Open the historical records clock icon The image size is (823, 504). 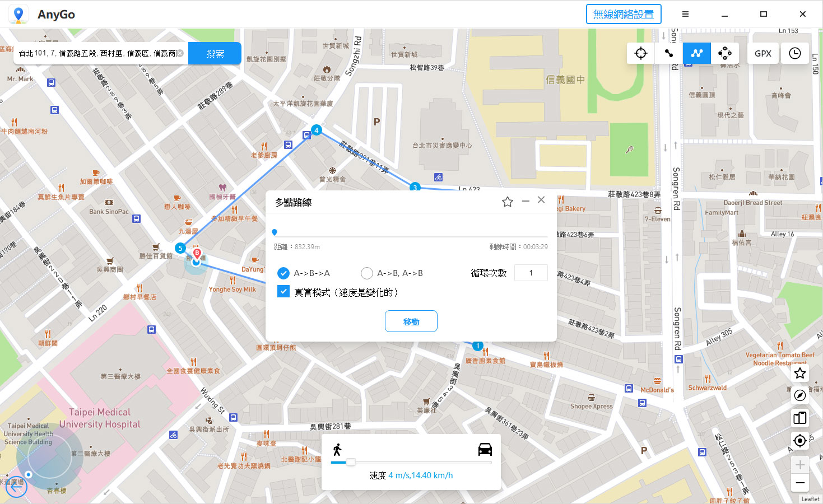[795, 53]
